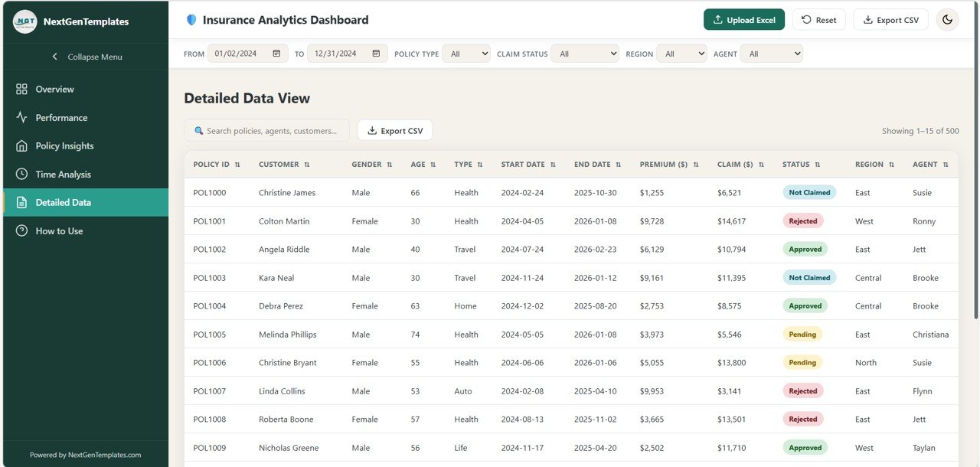Click the NextGenTemplates logo icon

[24, 21]
